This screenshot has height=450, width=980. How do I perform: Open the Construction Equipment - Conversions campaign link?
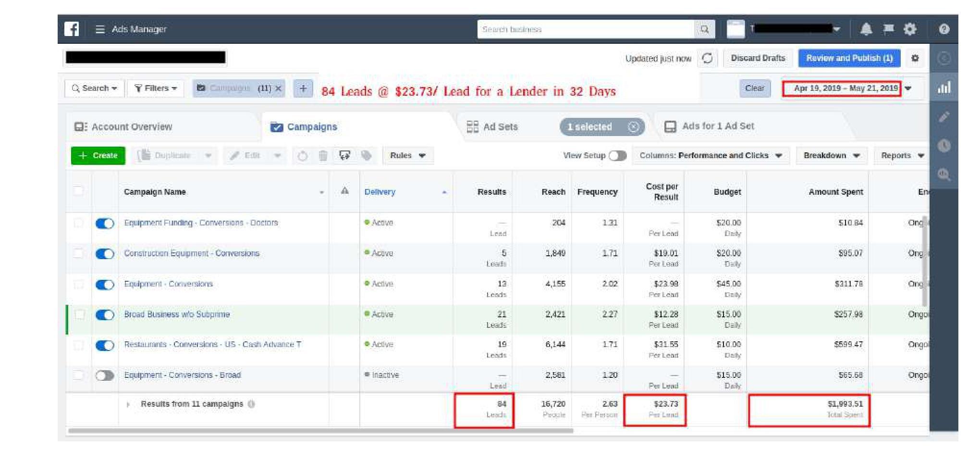[192, 253]
